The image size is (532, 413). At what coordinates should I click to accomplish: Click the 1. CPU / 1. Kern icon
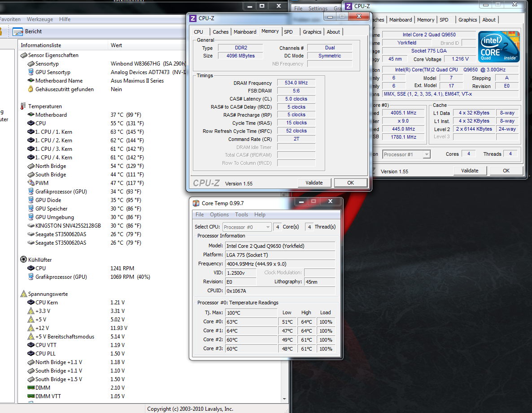(x=31, y=132)
